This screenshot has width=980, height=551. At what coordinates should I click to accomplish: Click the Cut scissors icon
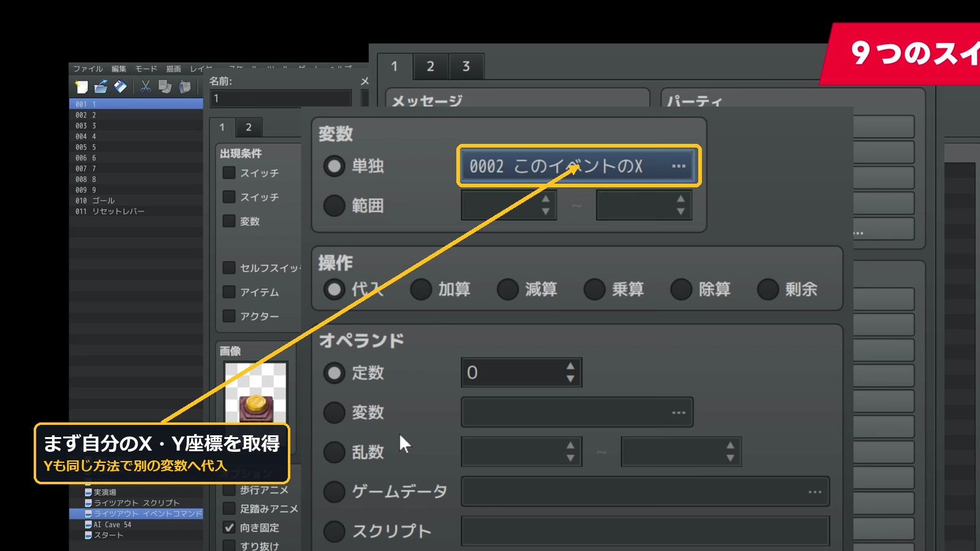(146, 87)
